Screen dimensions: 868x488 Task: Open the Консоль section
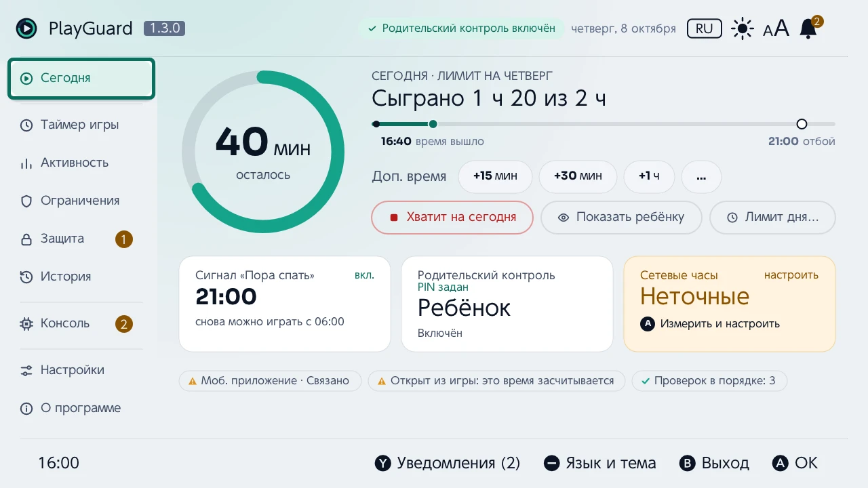tap(81, 323)
